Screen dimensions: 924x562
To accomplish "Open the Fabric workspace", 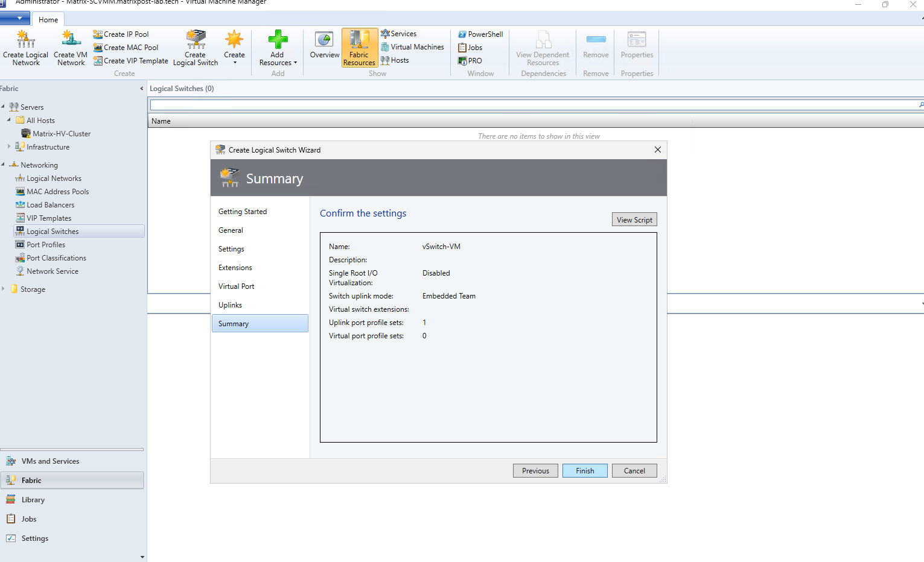I will [x=72, y=481].
